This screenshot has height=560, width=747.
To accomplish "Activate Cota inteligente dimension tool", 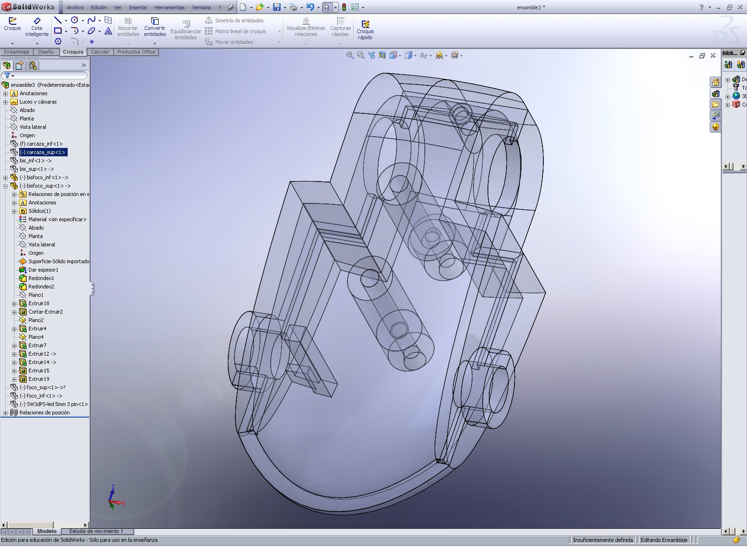I will coord(37,27).
